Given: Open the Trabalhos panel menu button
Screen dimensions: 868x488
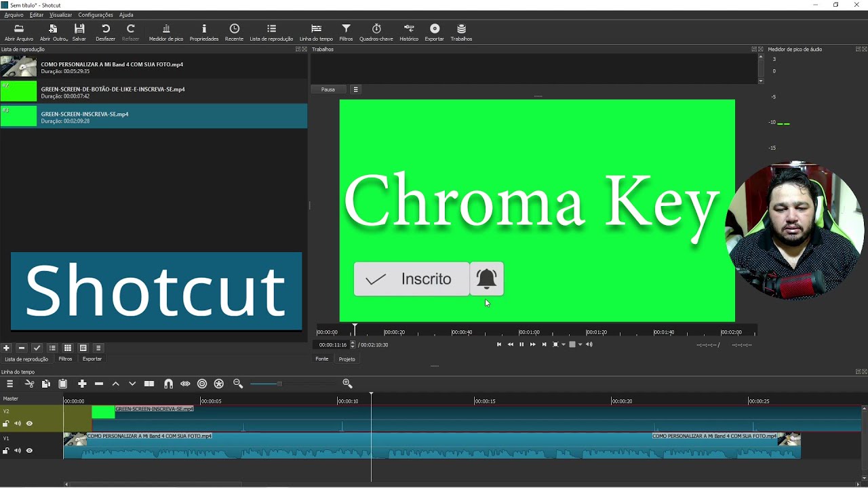Looking at the screenshot, I should (x=355, y=89).
